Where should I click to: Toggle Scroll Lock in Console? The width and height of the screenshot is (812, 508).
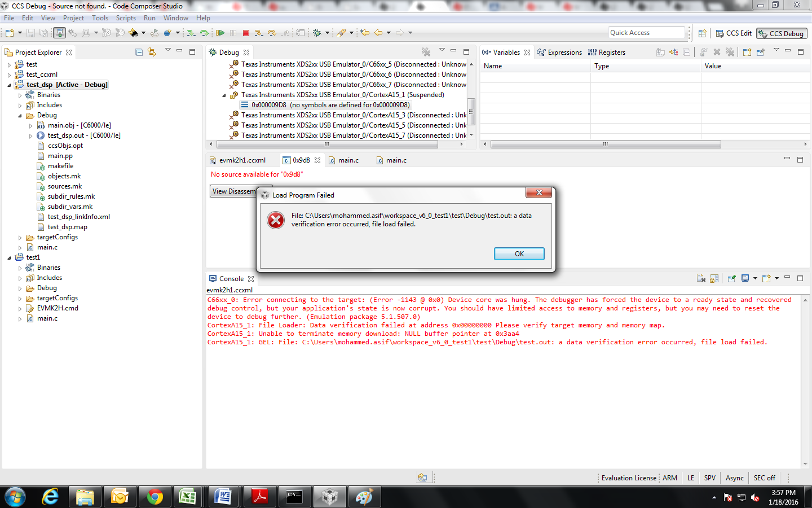point(714,278)
